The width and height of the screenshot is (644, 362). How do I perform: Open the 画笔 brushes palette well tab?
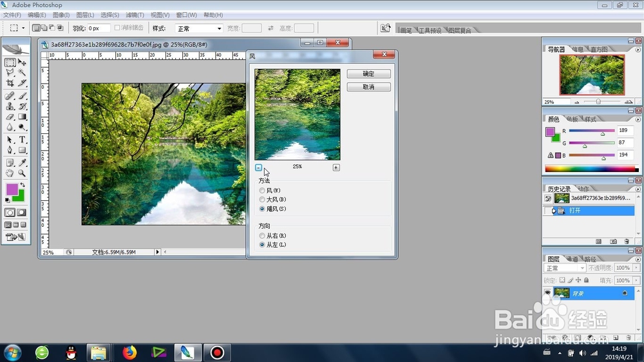[406, 30]
